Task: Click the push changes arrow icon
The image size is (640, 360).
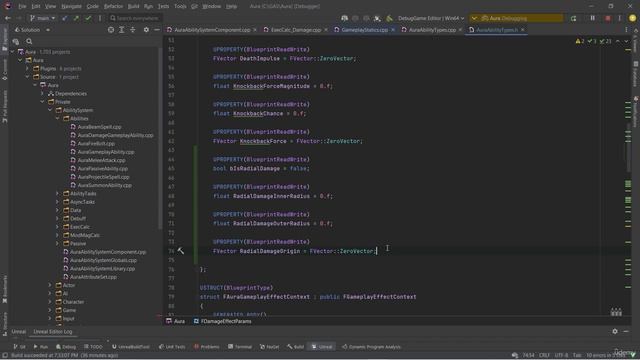Action: [x=76, y=18]
